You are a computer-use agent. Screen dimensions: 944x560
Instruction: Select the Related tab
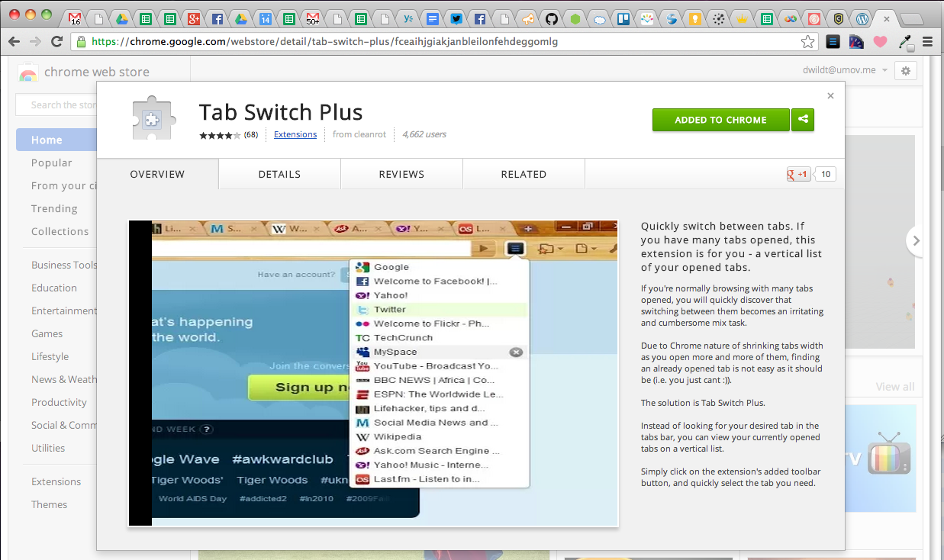(x=524, y=174)
